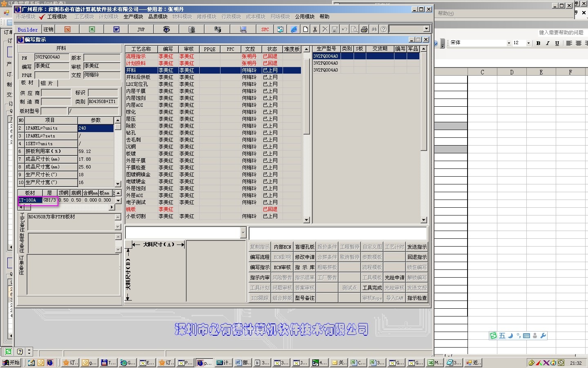588x368 pixels.
Task: Select the 电子测试 process row
Action: 213,202
